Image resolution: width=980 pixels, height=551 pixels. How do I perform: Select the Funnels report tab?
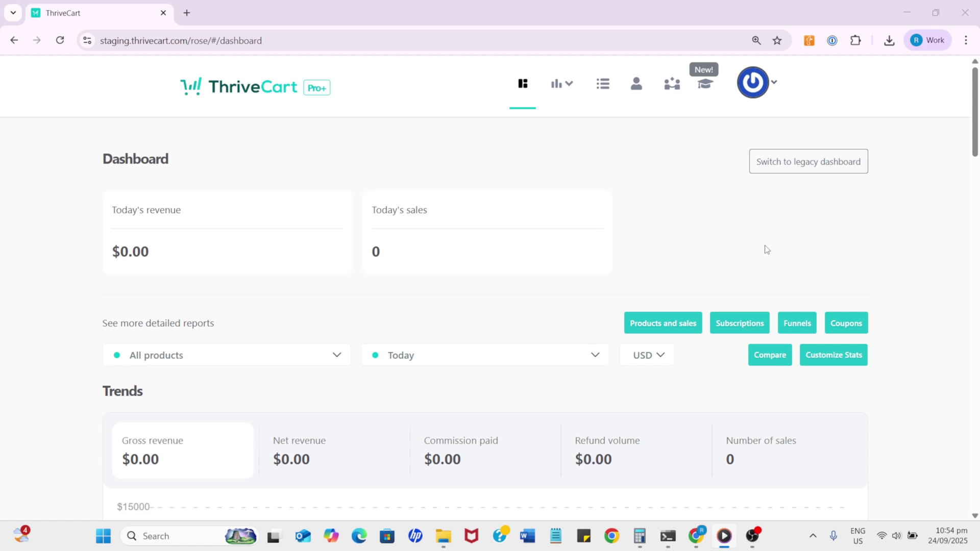797,322
